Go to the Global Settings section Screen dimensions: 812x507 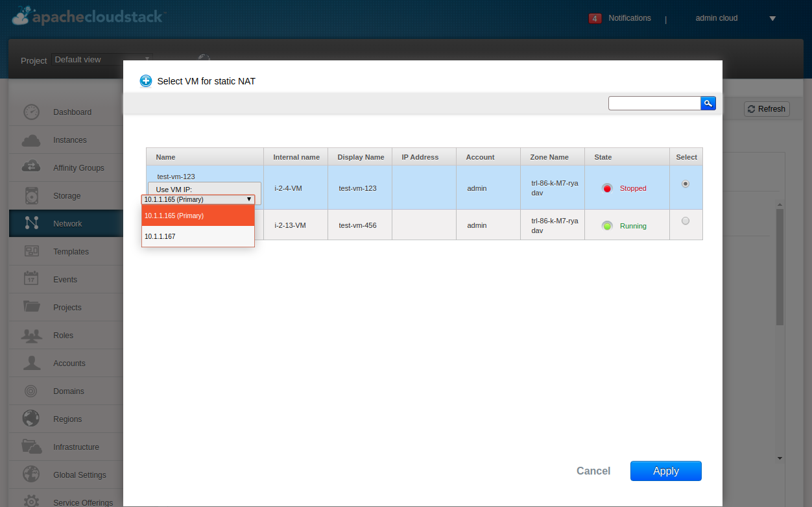[x=80, y=475]
